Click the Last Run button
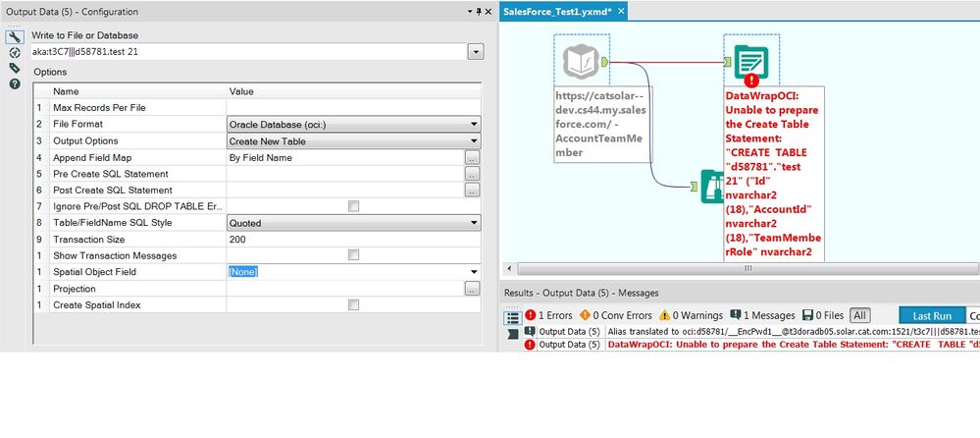This screenshot has width=980, height=438. [x=931, y=316]
